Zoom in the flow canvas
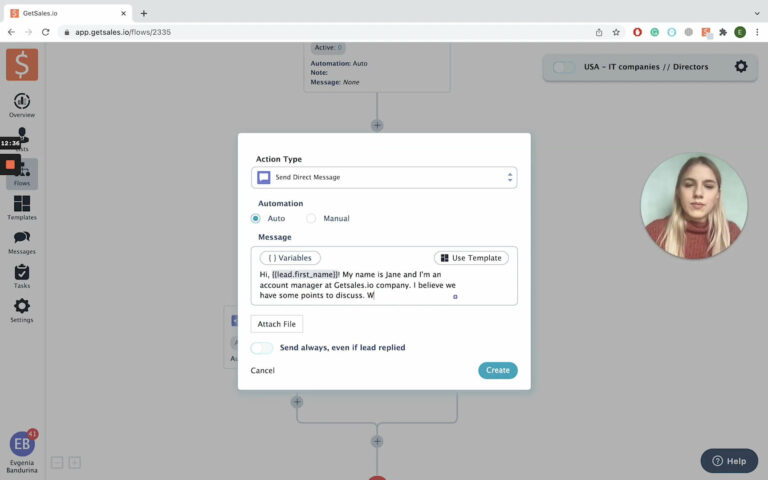This screenshot has height=480, width=768. click(x=74, y=462)
